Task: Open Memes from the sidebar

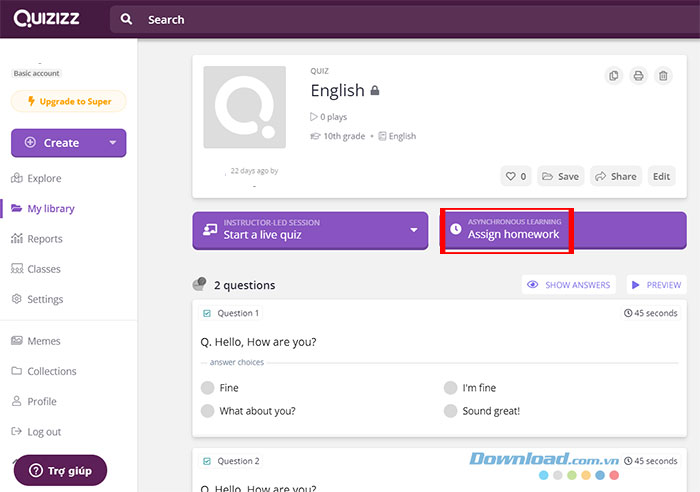Action: 43,341
